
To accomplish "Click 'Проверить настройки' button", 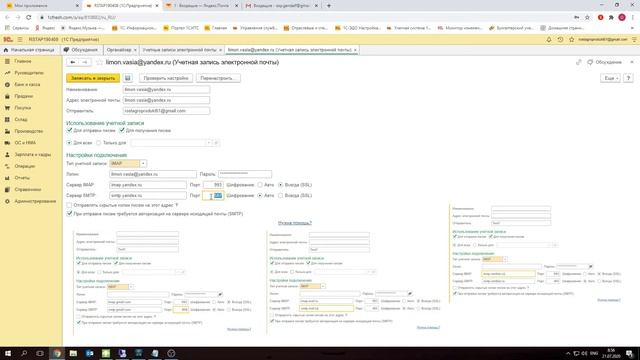I will [166, 78].
